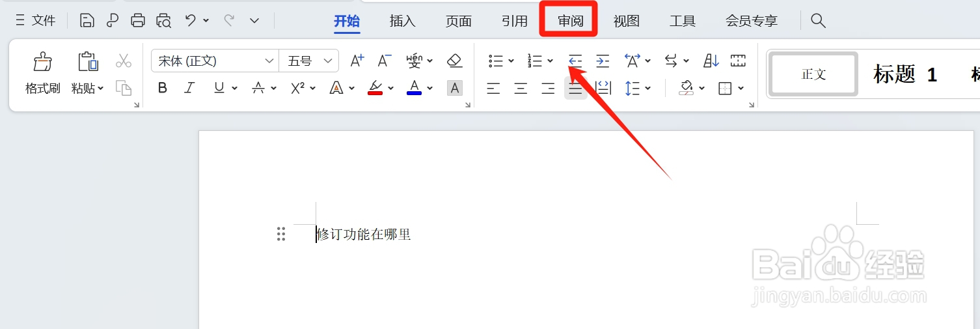This screenshot has height=329, width=980.
Task: Click the borders icon
Action: tap(725, 88)
